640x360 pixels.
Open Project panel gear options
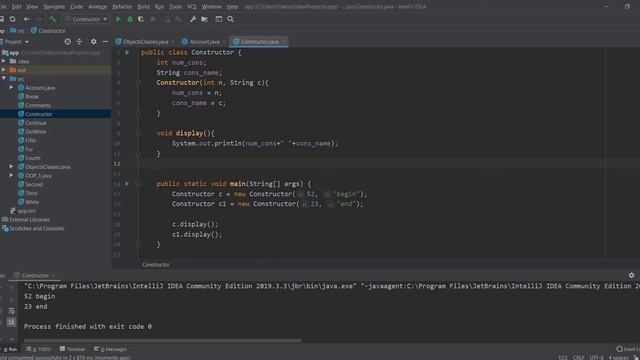point(93,42)
